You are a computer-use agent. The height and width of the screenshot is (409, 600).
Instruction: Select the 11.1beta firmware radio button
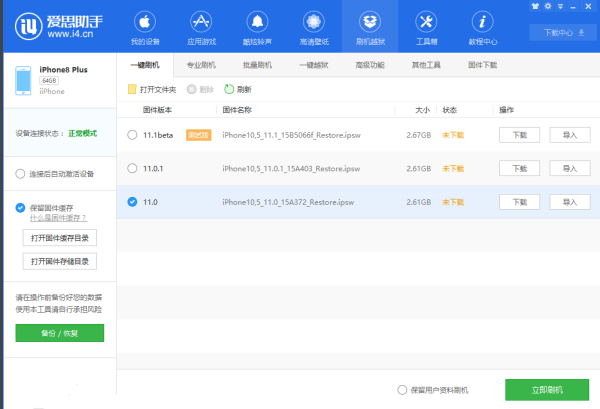click(133, 134)
